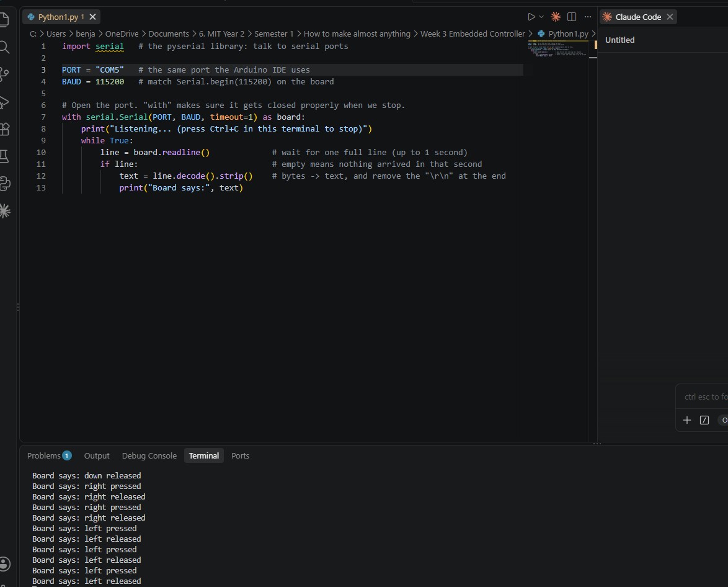Screen dimensions: 728x587
Task: Click the benja breadcrumb segment
Action: (x=86, y=34)
